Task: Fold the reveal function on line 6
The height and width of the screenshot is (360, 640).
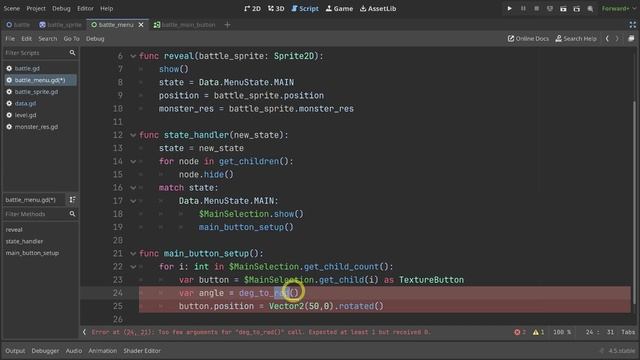Action: click(133, 56)
